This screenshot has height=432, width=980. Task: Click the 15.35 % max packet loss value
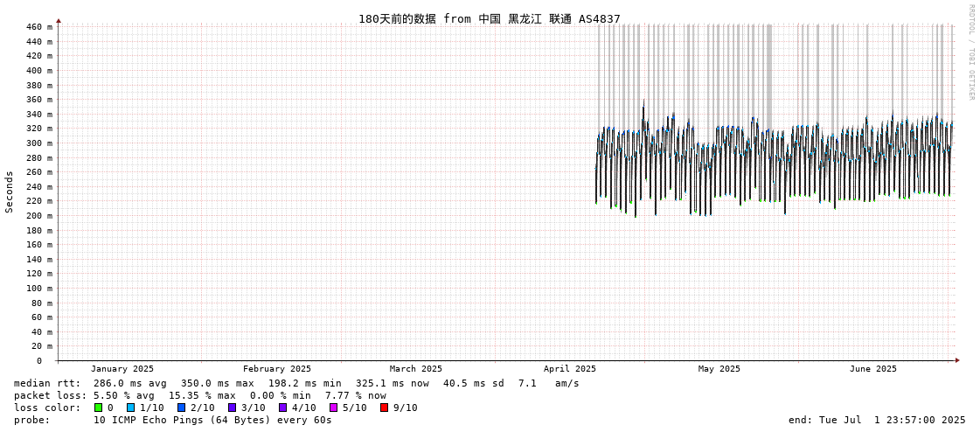click(x=201, y=395)
